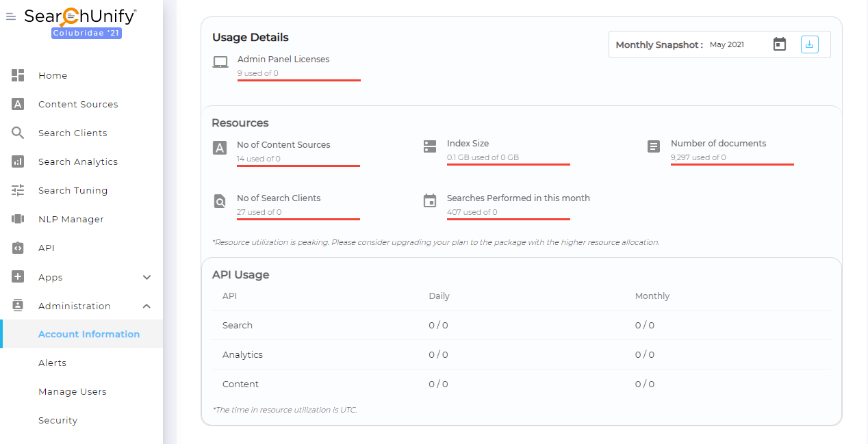Select Account Information in the sidebar
This screenshot has height=444, width=868.
tap(89, 334)
